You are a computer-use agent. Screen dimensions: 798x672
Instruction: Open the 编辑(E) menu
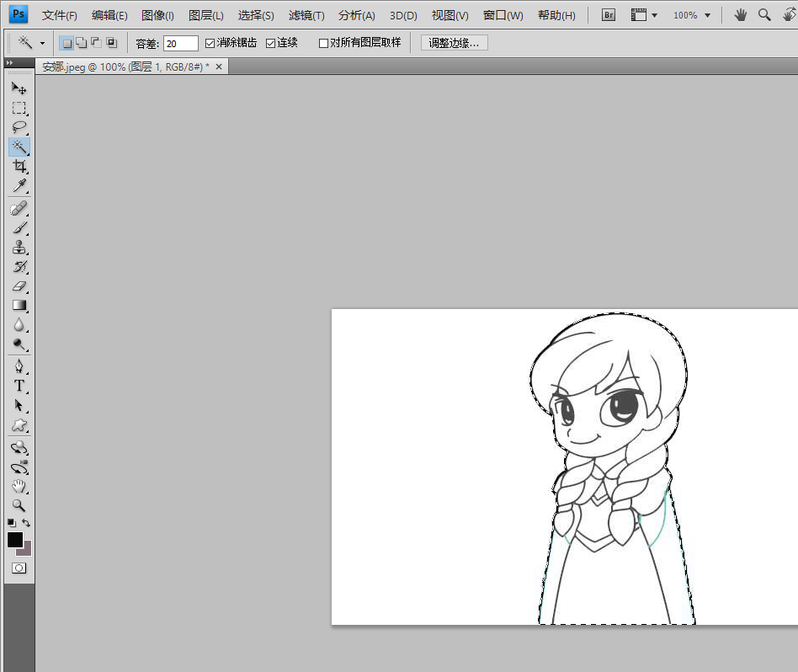coord(109,15)
